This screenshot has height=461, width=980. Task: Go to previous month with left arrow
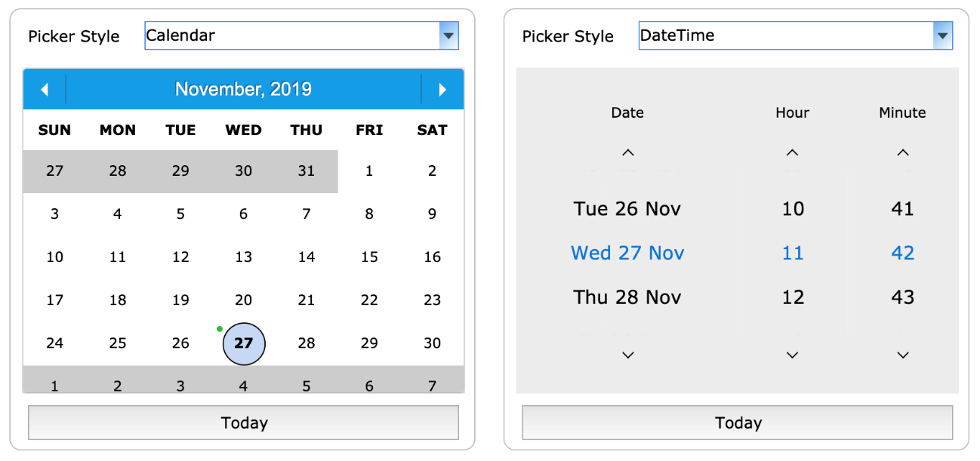tap(45, 90)
